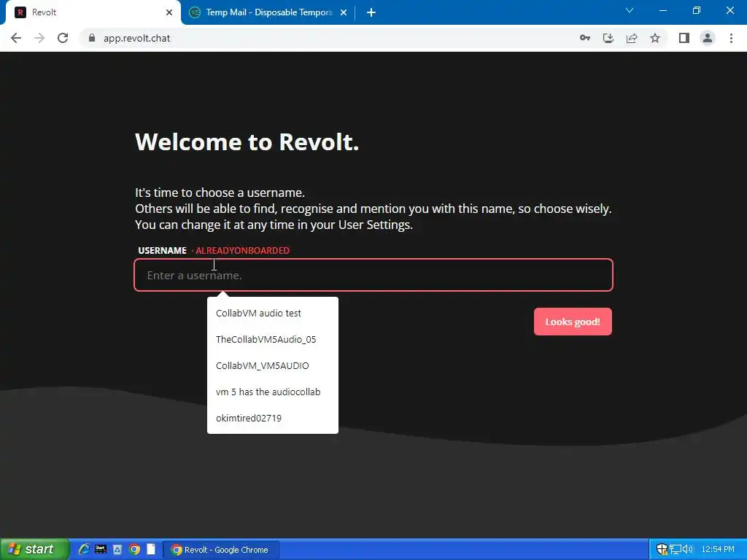Focus the Enter a username field
The height and width of the screenshot is (560, 747).
click(x=373, y=275)
